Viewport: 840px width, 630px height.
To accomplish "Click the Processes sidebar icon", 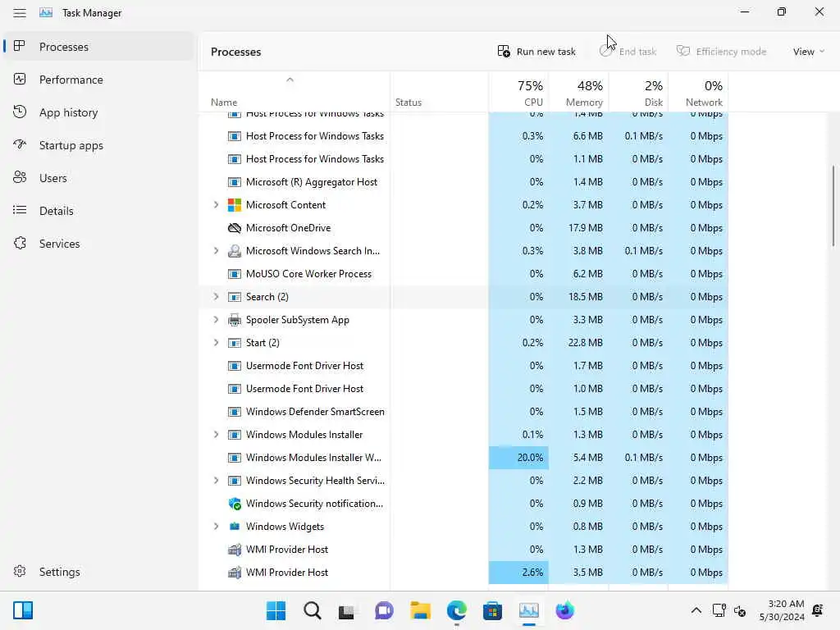I will [x=20, y=46].
